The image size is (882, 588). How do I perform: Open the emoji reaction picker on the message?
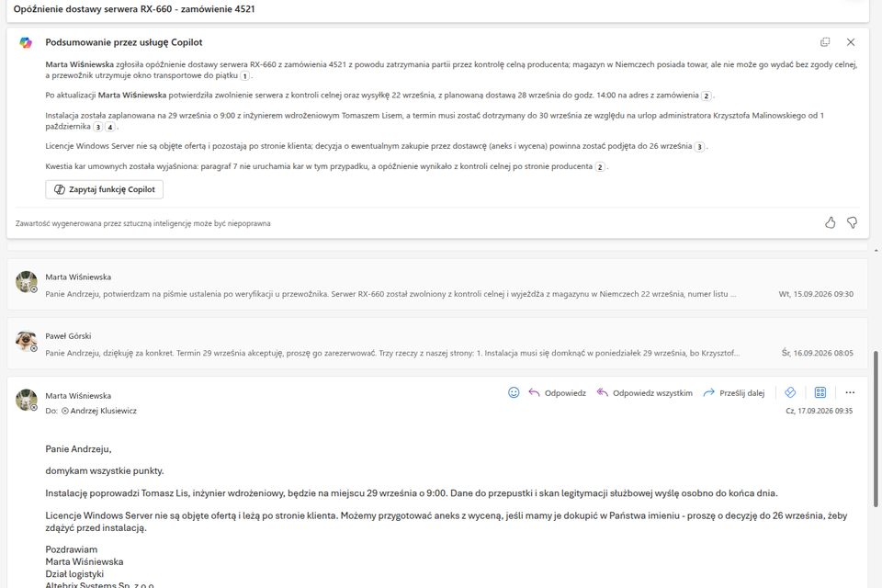click(514, 392)
